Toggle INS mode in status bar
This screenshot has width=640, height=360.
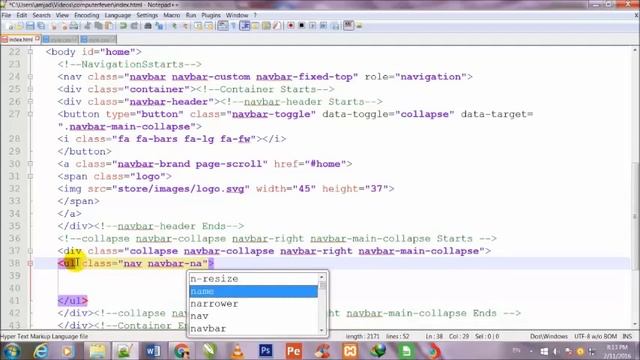coord(627,336)
